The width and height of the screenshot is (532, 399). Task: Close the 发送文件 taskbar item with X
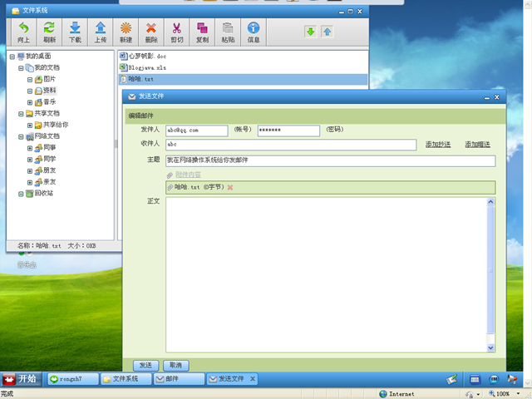pos(253,379)
